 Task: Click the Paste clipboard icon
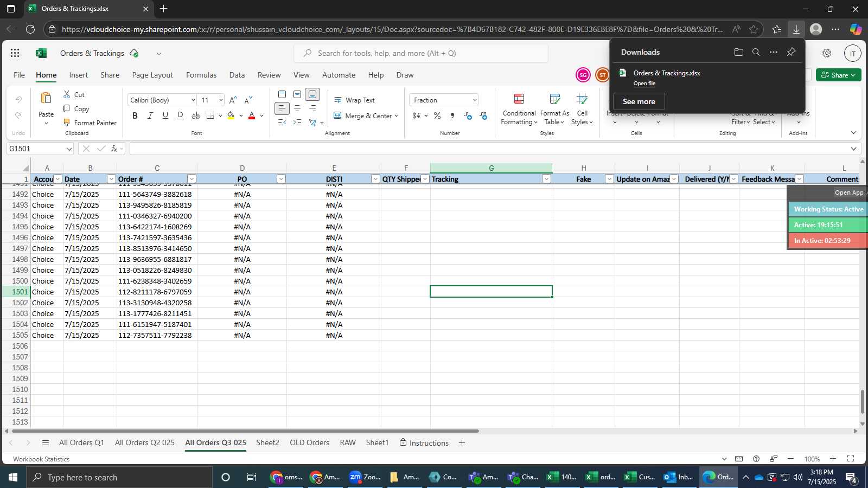46,98
